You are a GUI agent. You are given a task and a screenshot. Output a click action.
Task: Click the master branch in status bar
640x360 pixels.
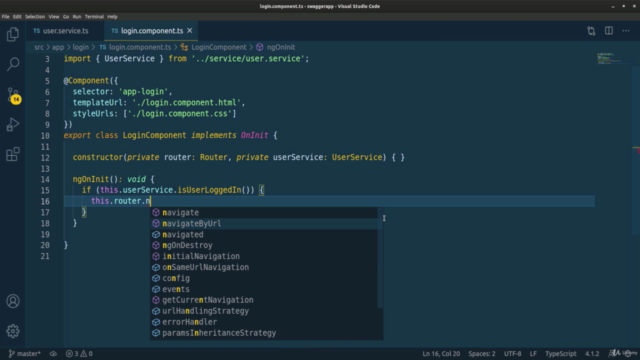(24, 353)
